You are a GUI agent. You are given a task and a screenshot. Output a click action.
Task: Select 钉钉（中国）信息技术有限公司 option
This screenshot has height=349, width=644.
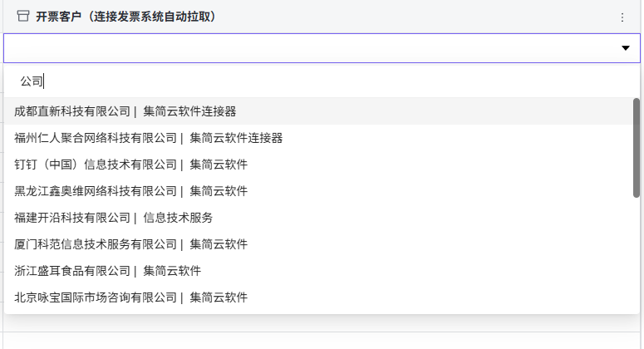(96, 165)
